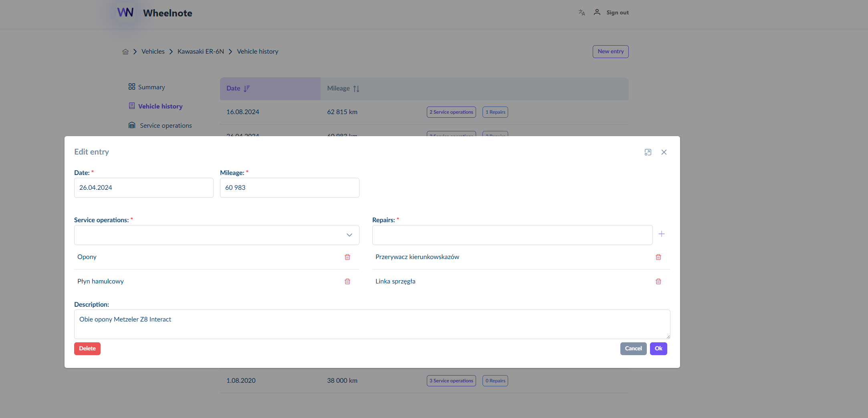
Task: Select the 16.08.2024 date cell
Action: pos(243,112)
